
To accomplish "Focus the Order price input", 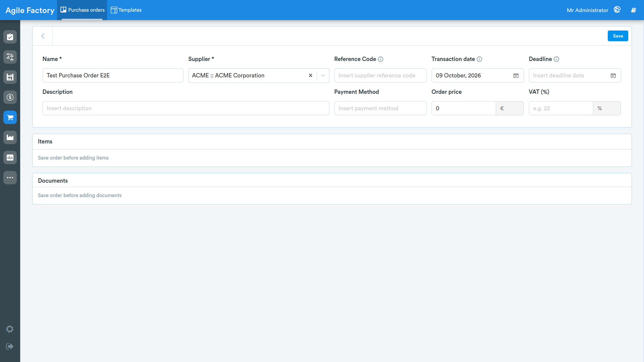I will click(464, 108).
